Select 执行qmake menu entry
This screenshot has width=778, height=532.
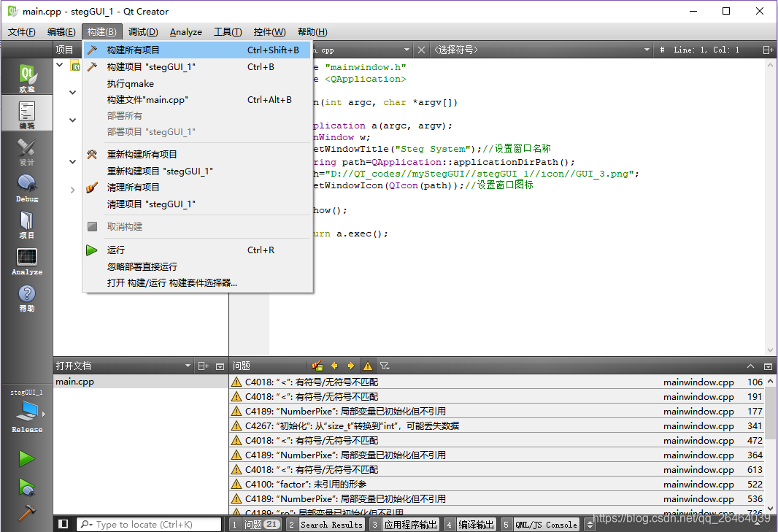[x=197, y=83]
